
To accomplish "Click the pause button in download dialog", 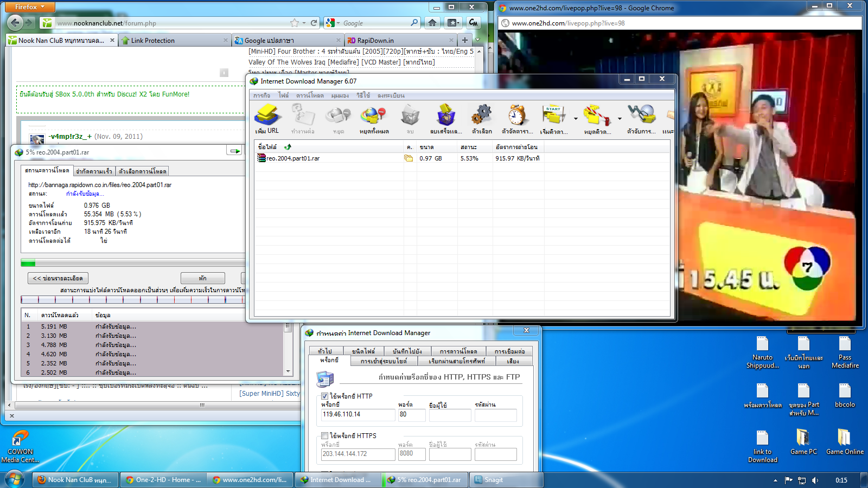I will [x=202, y=278].
